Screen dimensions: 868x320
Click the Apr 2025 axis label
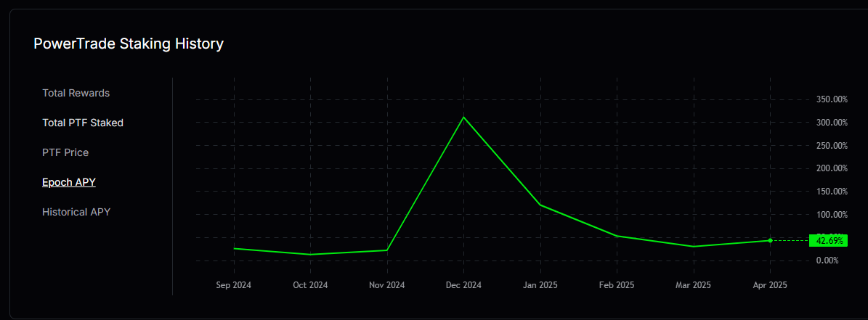(x=770, y=285)
